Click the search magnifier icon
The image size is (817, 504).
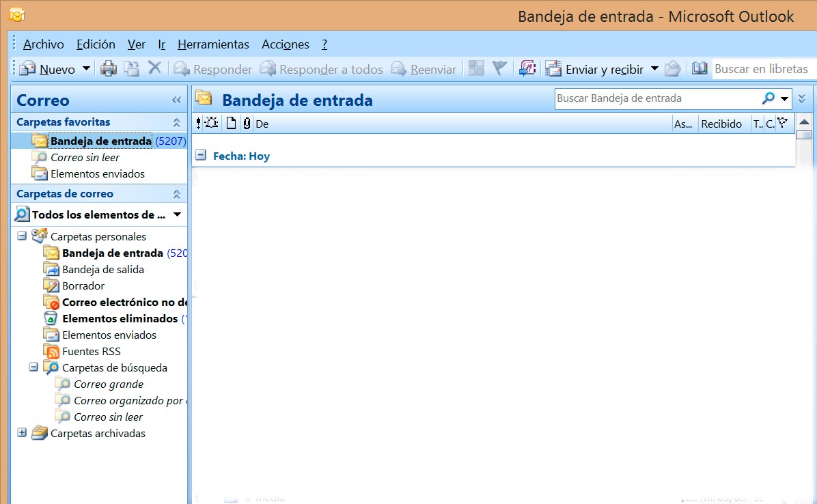click(x=768, y=98)
